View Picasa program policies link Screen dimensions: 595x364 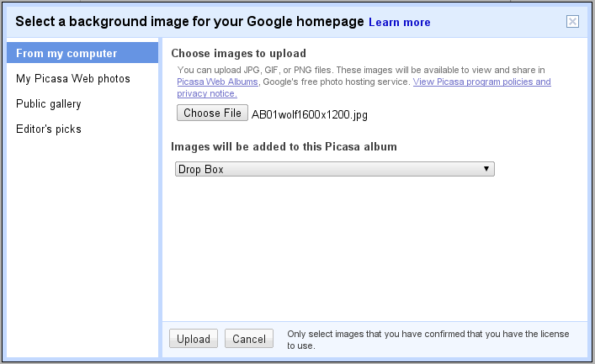[x=481, y=82]
